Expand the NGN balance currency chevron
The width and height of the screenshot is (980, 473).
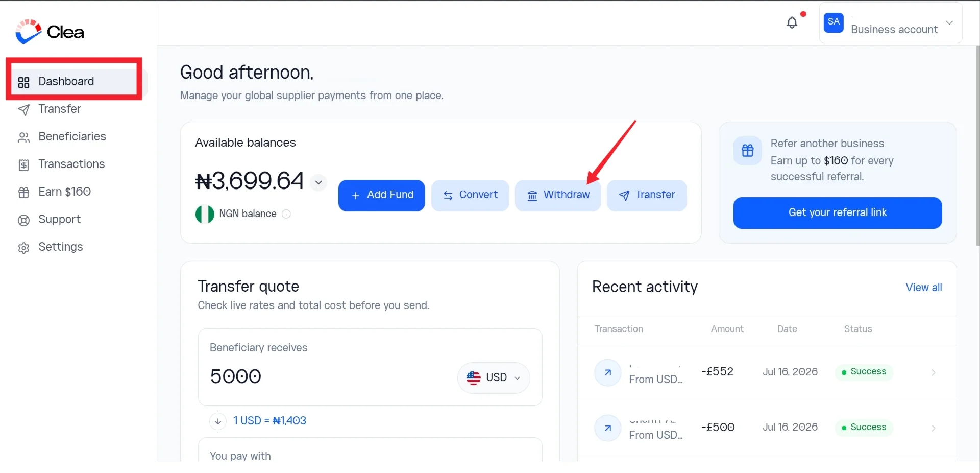tap(318, 182)
